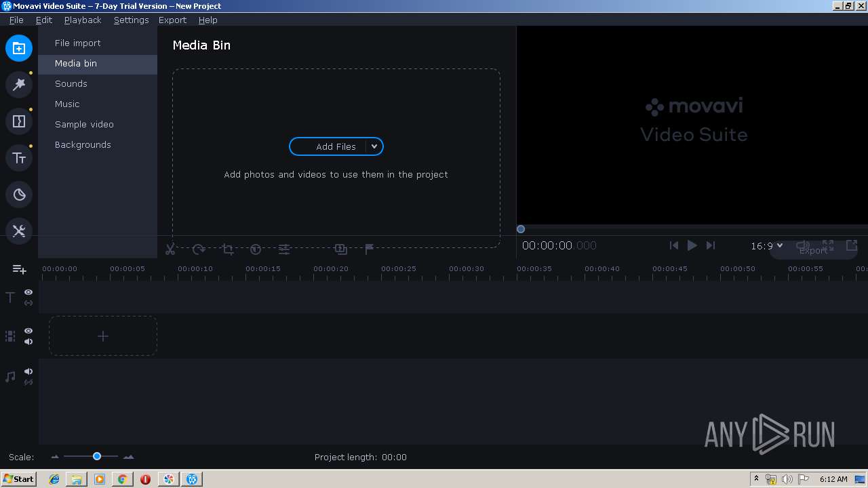Open the Filters magic wand tab
Screen dimensions: 868x488
coord(19,85)
